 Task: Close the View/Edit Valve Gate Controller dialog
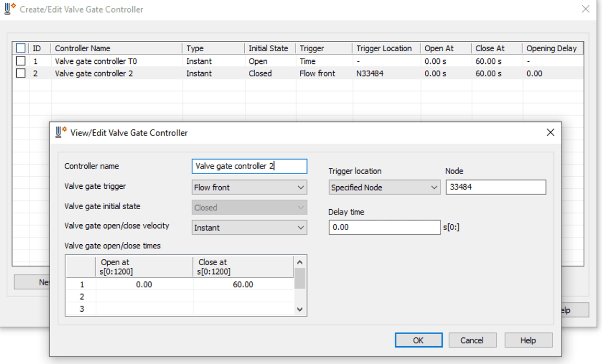(550, 132)
